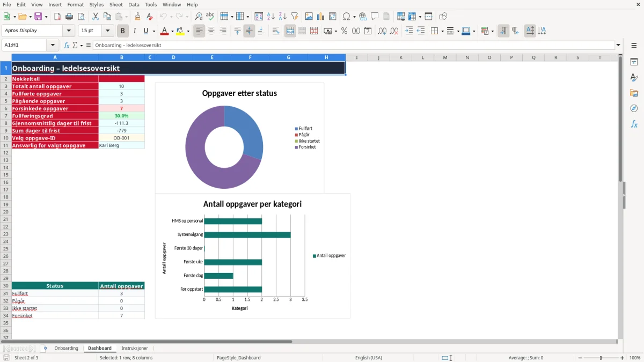This screenshot has height=362, width=644.
Task: Click yellow background color swatch
Action: (180, 31)
